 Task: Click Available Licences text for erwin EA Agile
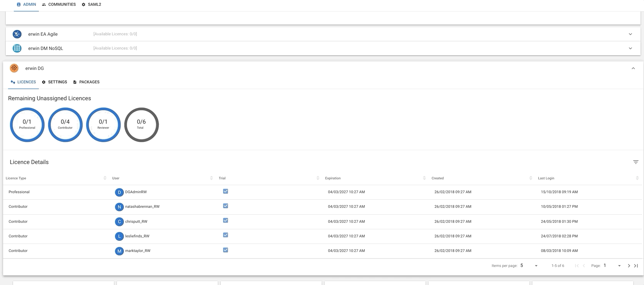[115, 34]
